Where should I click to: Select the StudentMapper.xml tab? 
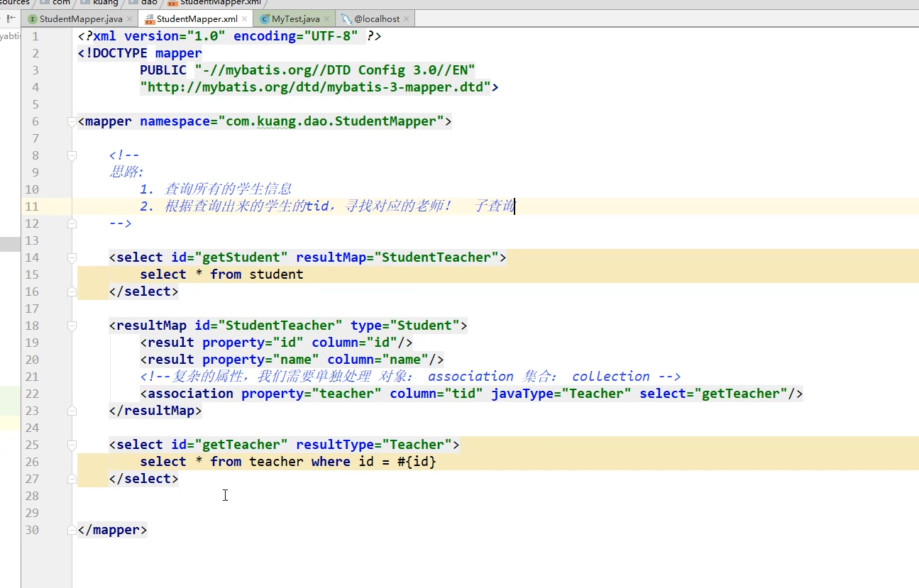pos(197,19)
